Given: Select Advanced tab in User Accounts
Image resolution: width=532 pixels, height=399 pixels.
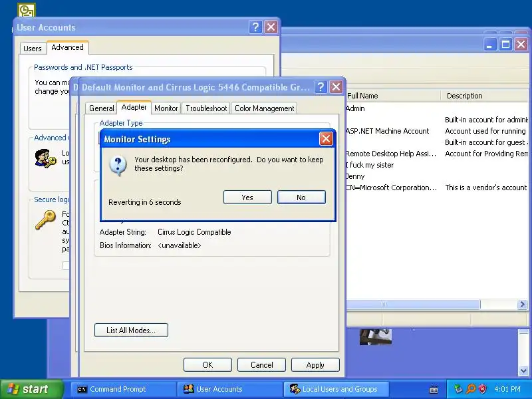Looking at the screenshot, I should coord(68,47).
